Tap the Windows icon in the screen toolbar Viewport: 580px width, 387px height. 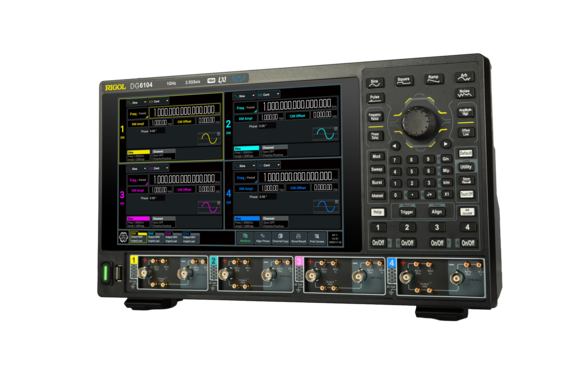pos(245,238)
